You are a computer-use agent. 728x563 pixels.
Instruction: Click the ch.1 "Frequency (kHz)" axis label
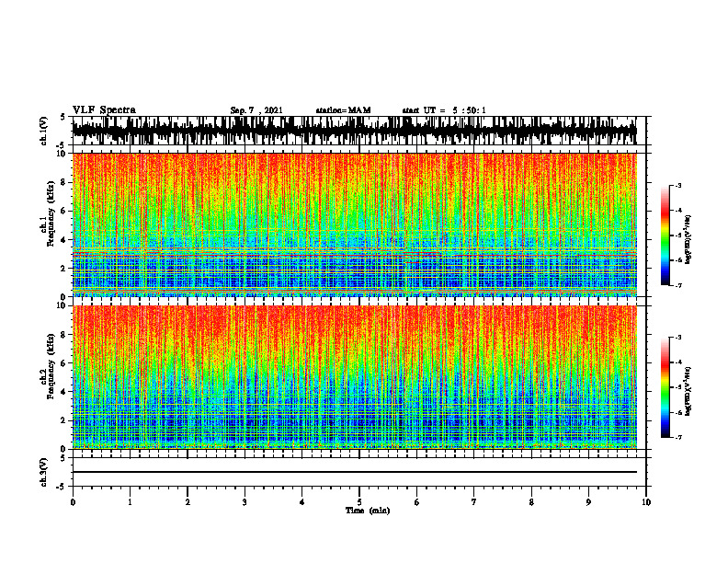51,213
